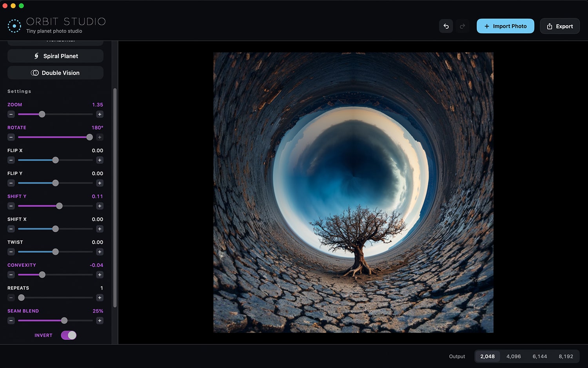Click the Flip X slider handle
The height and width of the screenshot is (368, 588).
click(x=55, y=160)
